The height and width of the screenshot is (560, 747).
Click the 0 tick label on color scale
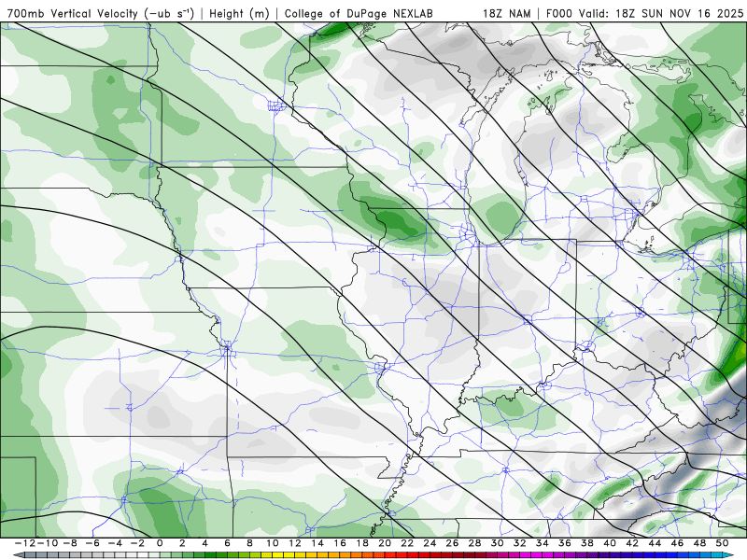160,543
